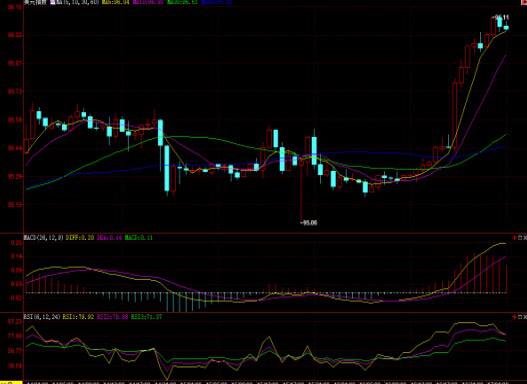Viewport: 527px width, 384px height.
Task: Maximize the MACD indicator panel
Action: click(520, 238)
